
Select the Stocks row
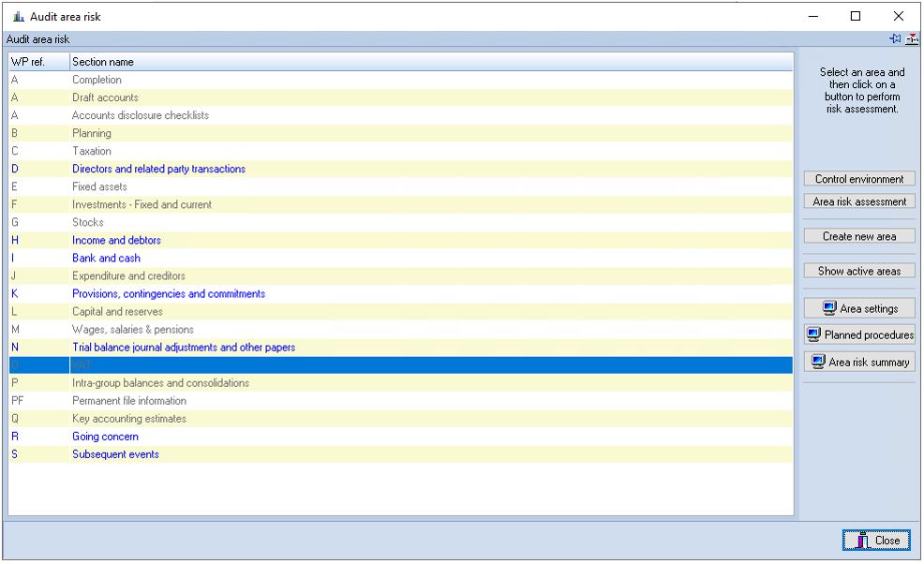click(x=401, y=222)
